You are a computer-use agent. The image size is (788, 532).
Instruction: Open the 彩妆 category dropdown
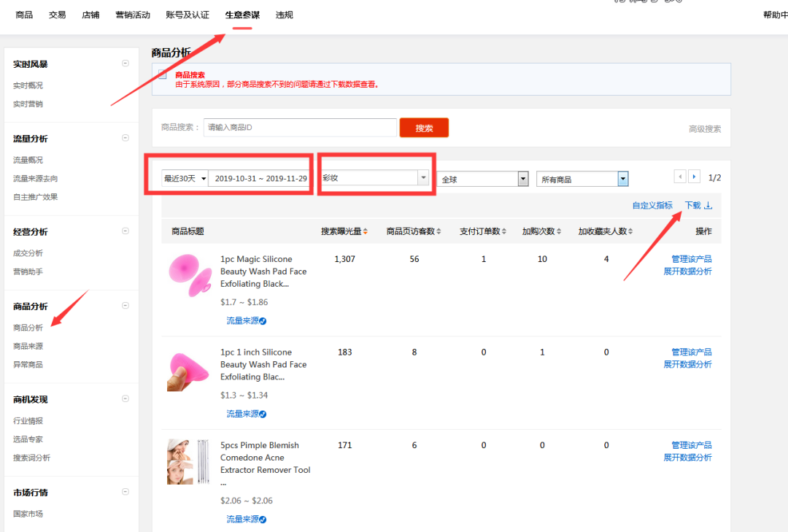click(374, 177)
